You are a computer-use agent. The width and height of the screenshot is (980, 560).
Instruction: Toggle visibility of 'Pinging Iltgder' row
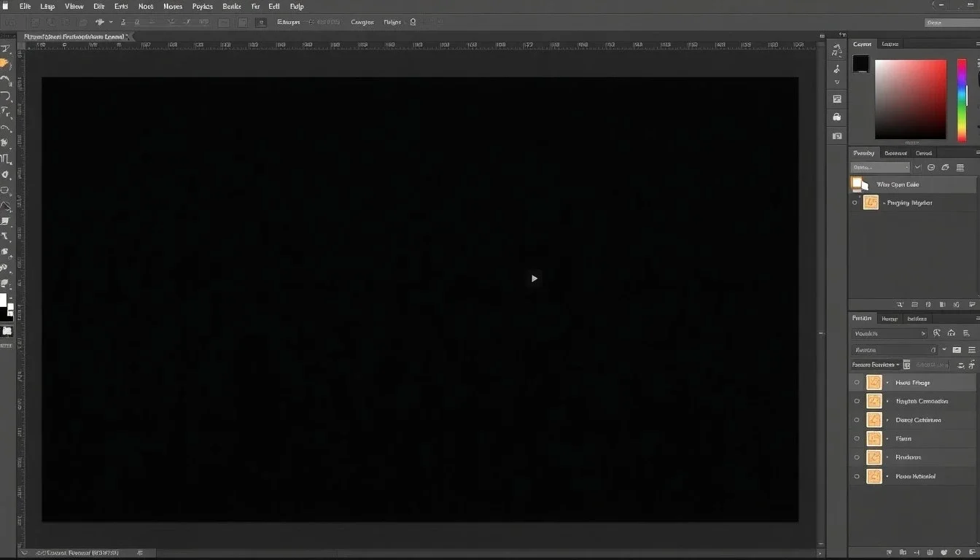click(x=855, y=203)
